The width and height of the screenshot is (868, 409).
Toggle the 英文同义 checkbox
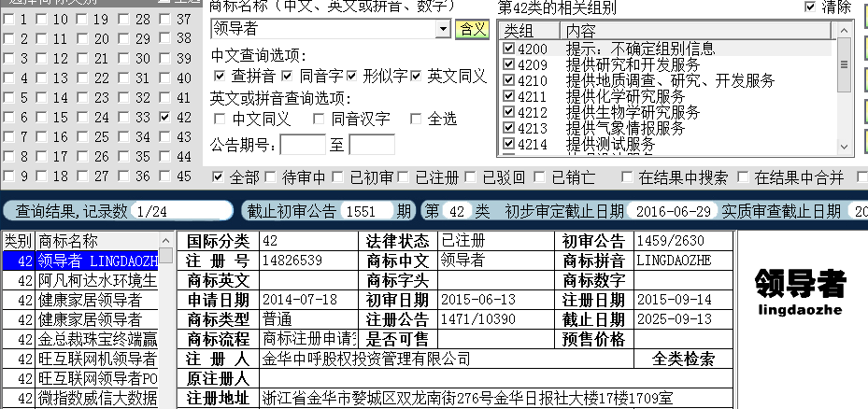pyautogui.click(x=417, y=76)
